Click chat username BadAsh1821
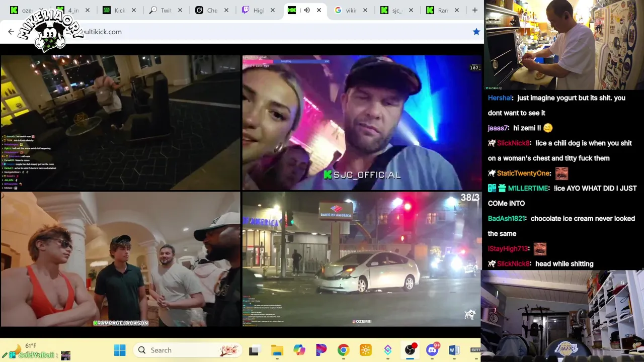This screenshot has height=362, width=644. 507,219
